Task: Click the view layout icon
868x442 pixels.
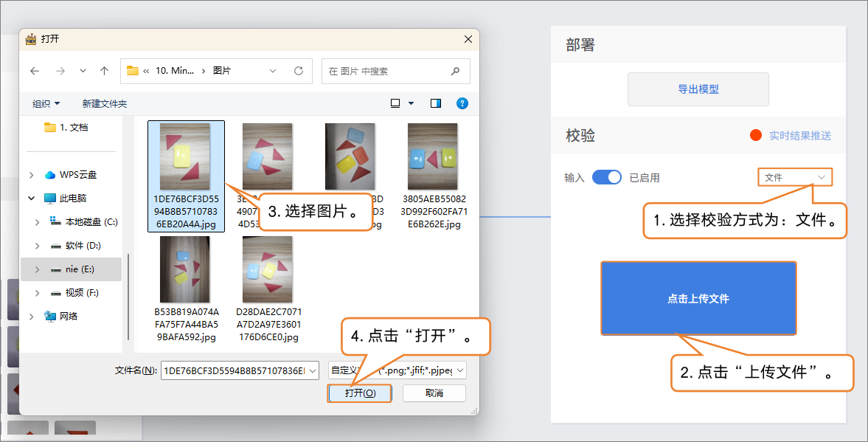Action: tap(396, 103)
